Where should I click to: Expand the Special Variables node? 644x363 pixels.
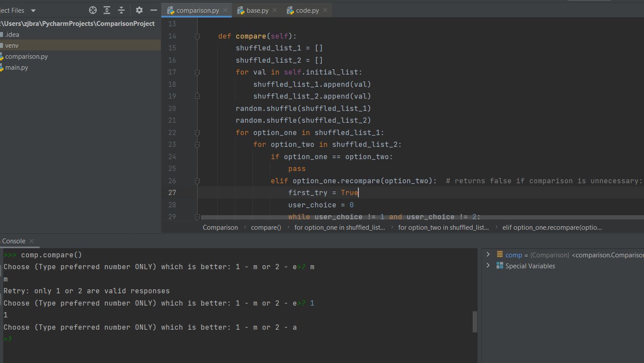(488, 265)
